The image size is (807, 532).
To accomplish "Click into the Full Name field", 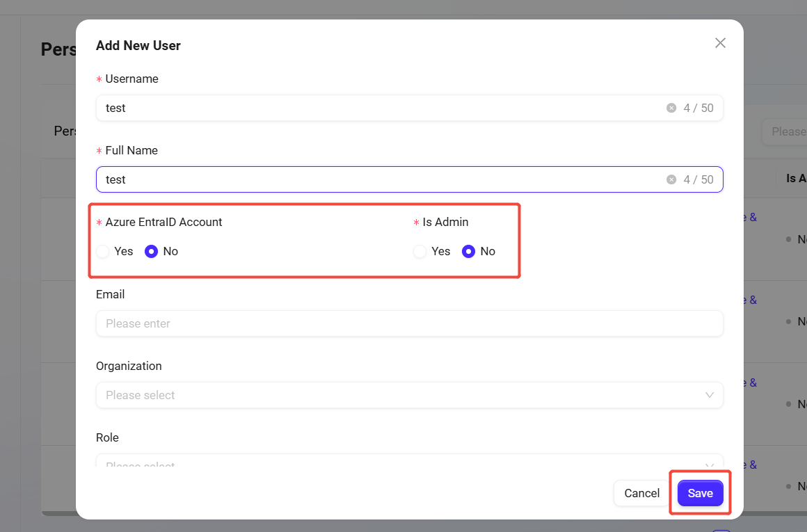I will tap(348, 179).
